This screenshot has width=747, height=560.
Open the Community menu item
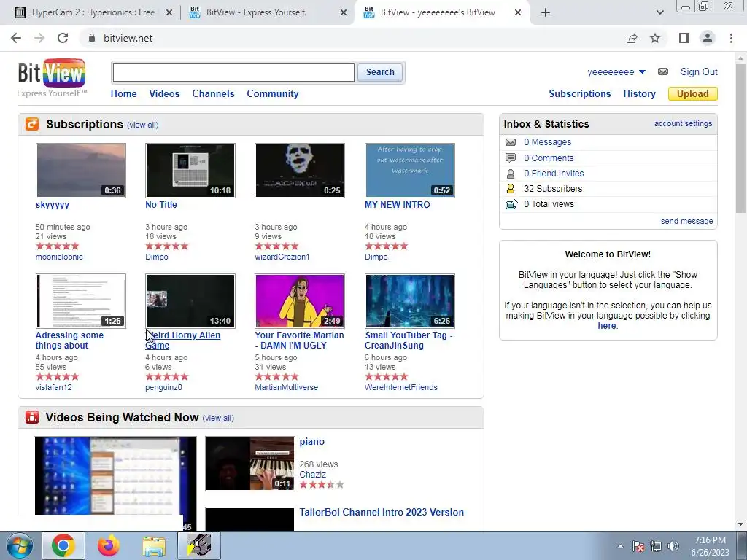[273, 94]
